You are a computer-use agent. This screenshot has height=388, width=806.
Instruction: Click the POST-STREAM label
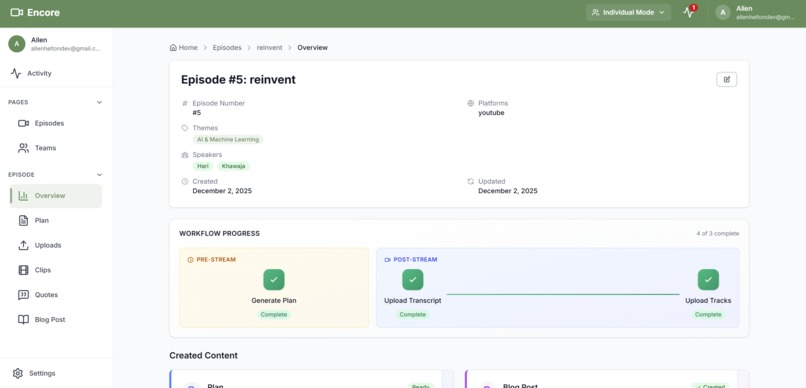(415, 260)
